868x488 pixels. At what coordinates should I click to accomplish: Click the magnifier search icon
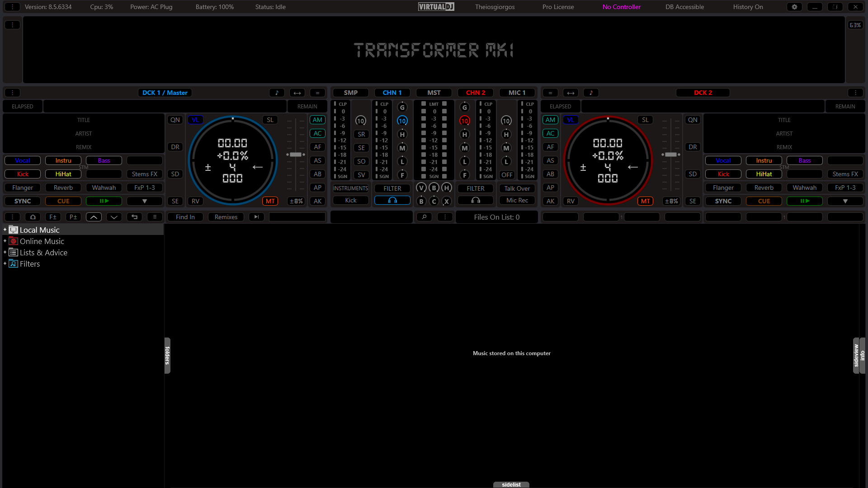pyautogui.click(x=424, y=217)
